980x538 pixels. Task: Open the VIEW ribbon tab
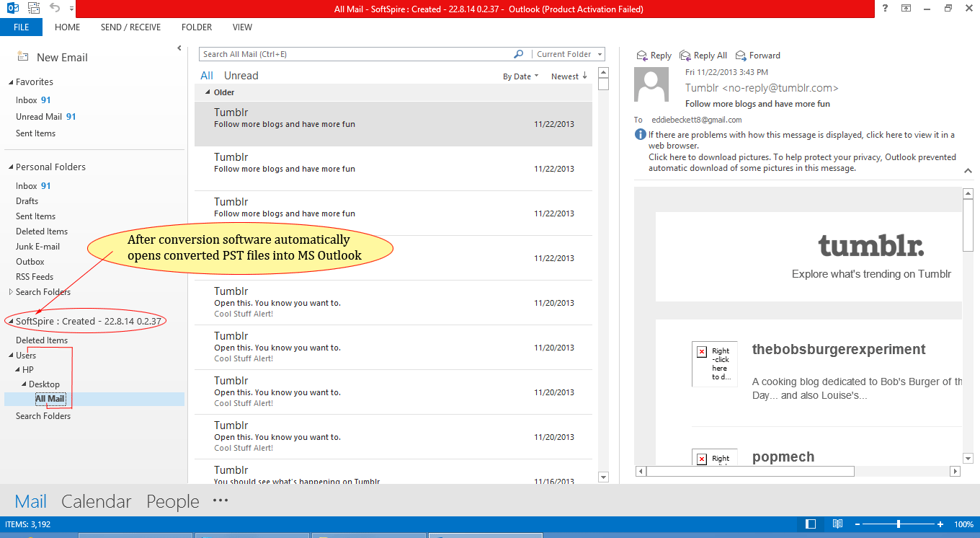tap(242, 27)
